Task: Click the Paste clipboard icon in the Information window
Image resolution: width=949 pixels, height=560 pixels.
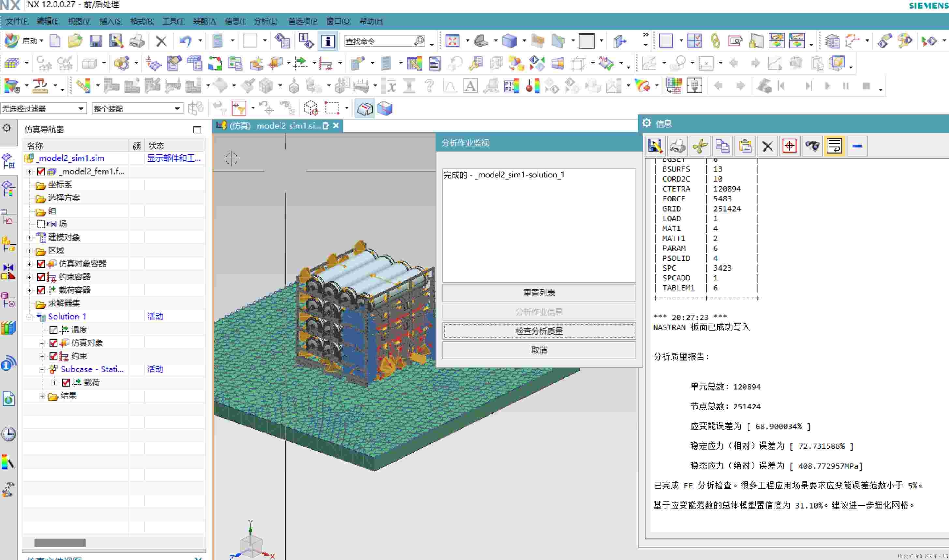Action: coord(745,146)
